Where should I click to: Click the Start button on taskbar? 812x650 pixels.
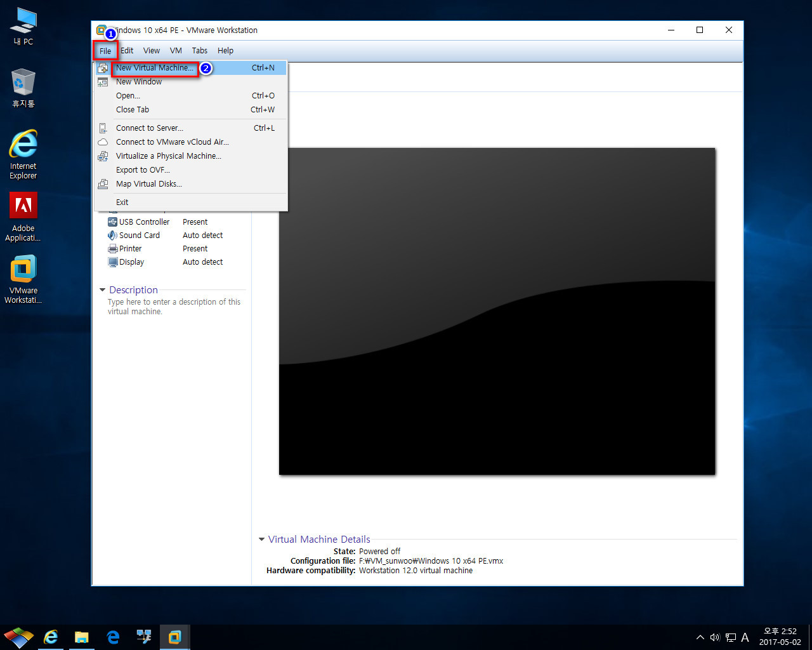[x=19, y=637]
